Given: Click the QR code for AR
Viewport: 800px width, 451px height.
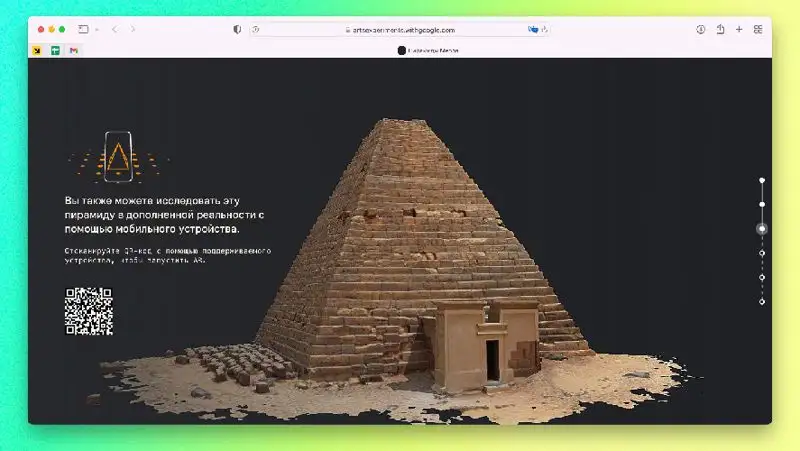Looking at the screenshot, I should click(88, 311).
